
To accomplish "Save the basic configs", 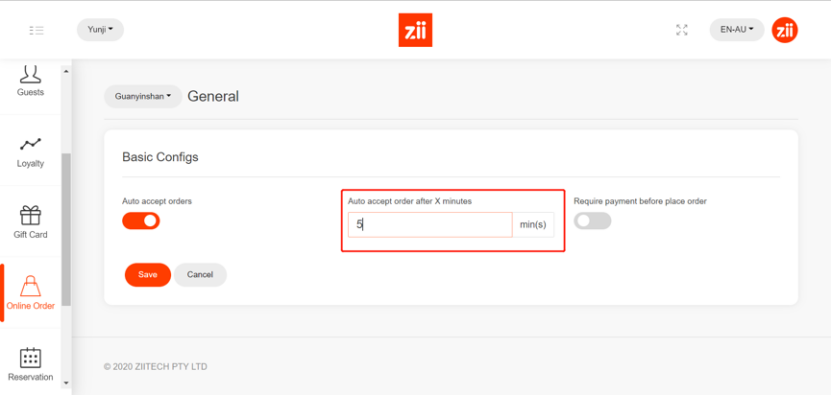I will point(148,275).
